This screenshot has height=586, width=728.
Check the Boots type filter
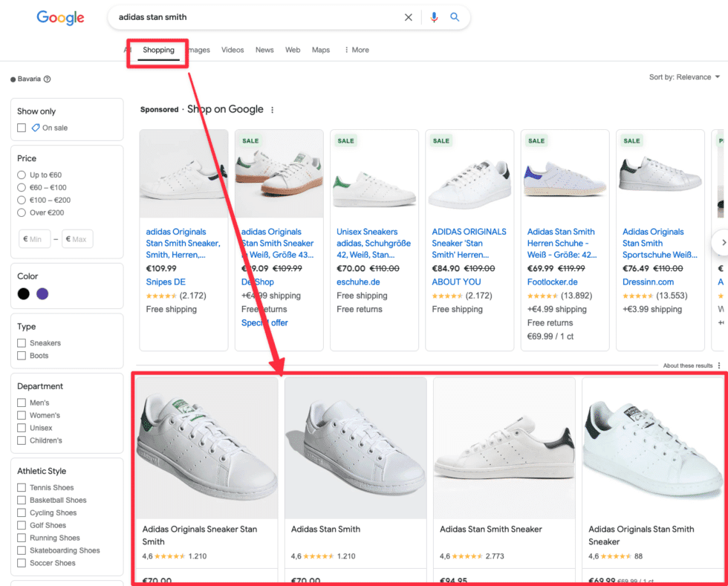22,356
